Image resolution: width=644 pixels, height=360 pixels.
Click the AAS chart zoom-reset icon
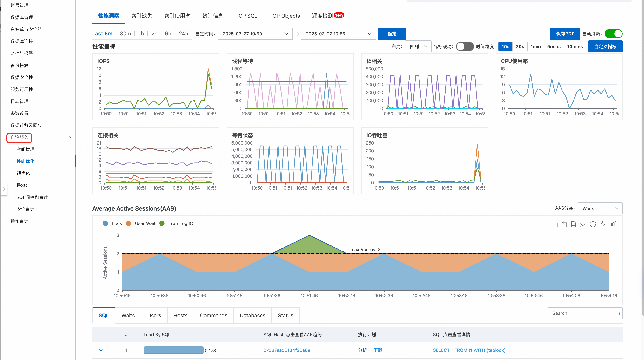pos(564,224)
